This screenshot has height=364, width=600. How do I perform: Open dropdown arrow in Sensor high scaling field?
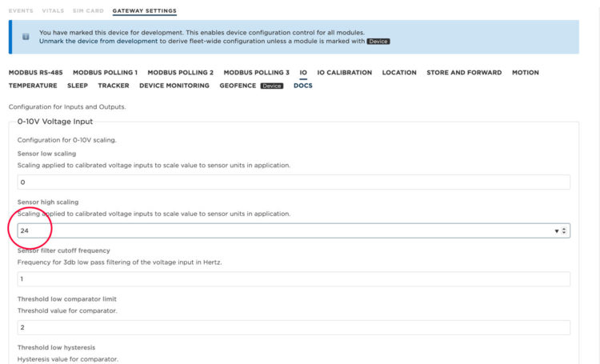tap(557, 230)
